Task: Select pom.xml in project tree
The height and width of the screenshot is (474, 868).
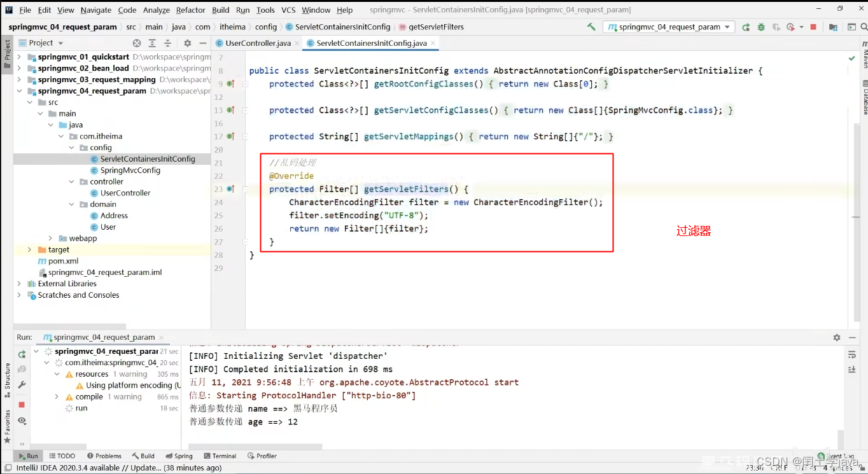Action: [63, 261]
